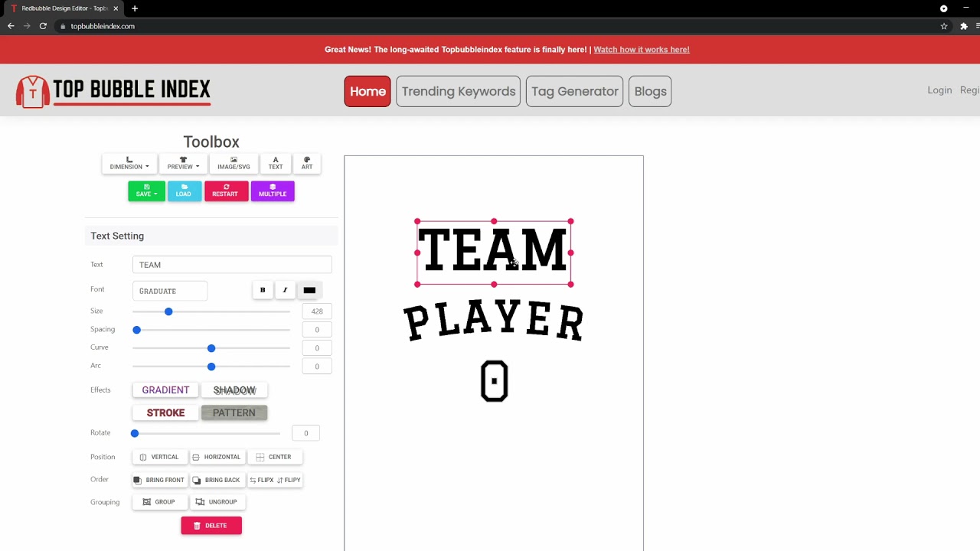Delete the selected text object
Image resolution: width=980 pixels, height=551 pixels.
(211, 526)
